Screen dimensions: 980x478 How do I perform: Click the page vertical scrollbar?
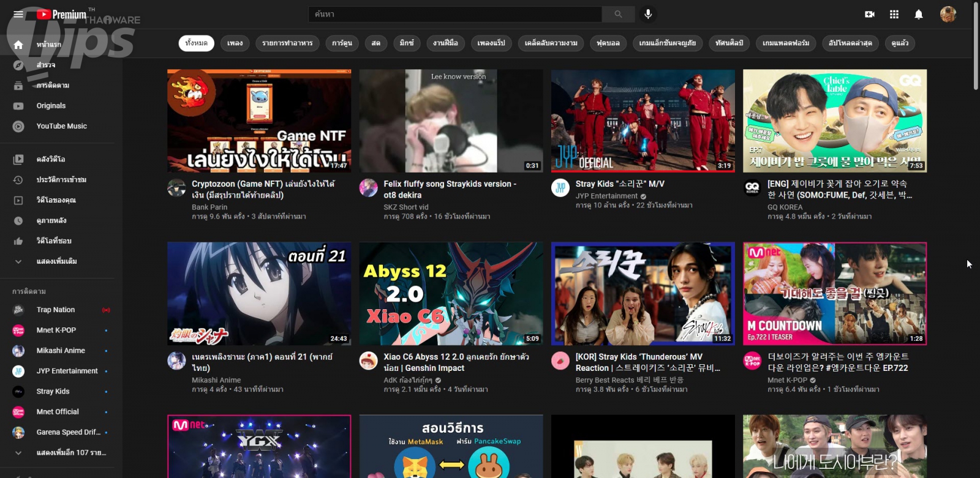[976, 47]
